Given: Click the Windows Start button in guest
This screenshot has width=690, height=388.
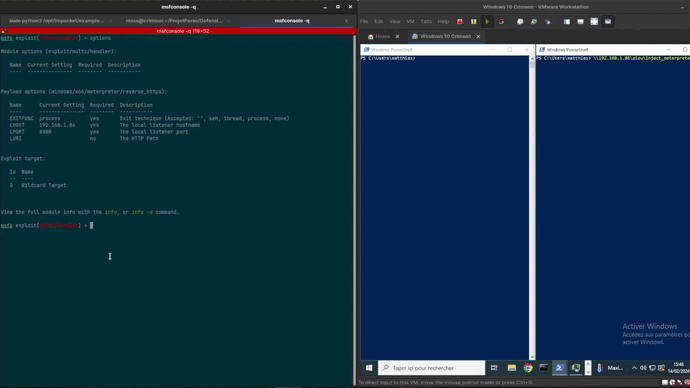Looking at the screenshot, I should coord(369,368).
